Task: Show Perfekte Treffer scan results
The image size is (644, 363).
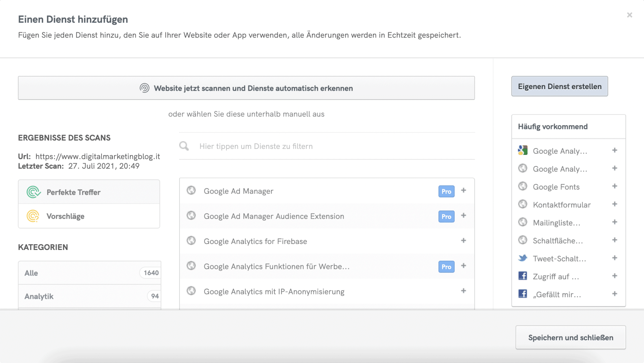Action: pyautogui.click(x=89, y=192)
